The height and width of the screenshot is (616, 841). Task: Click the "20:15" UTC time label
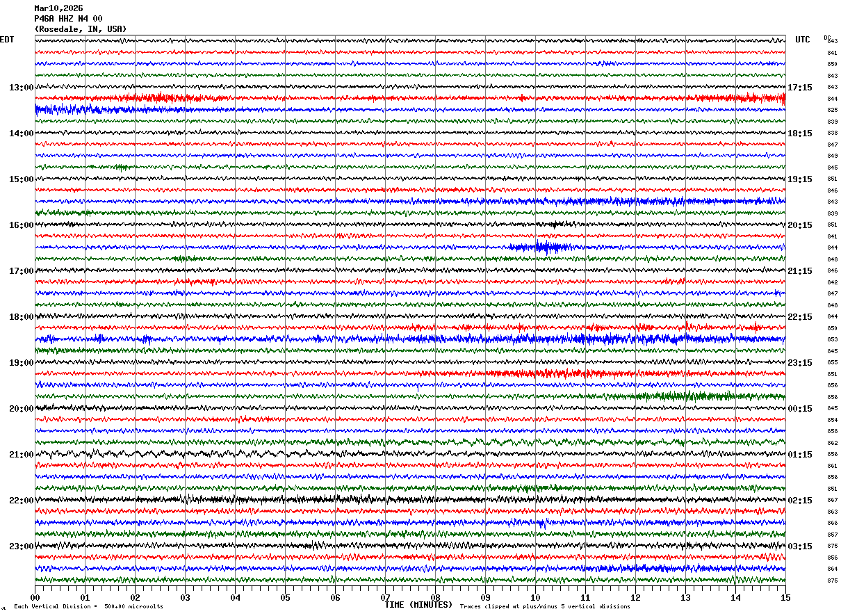[800, 225]
